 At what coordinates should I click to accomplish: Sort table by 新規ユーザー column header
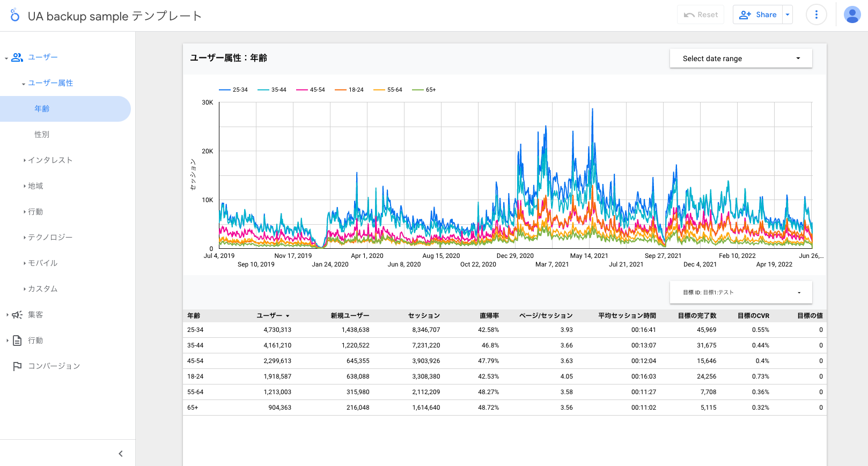[350, 316]
